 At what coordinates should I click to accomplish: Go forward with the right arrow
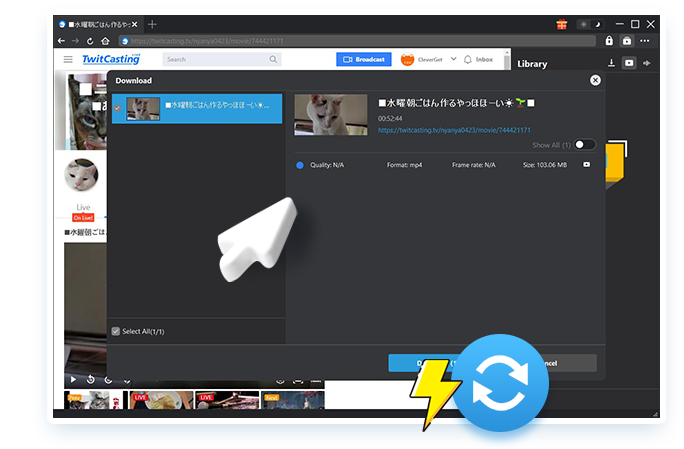75,41
